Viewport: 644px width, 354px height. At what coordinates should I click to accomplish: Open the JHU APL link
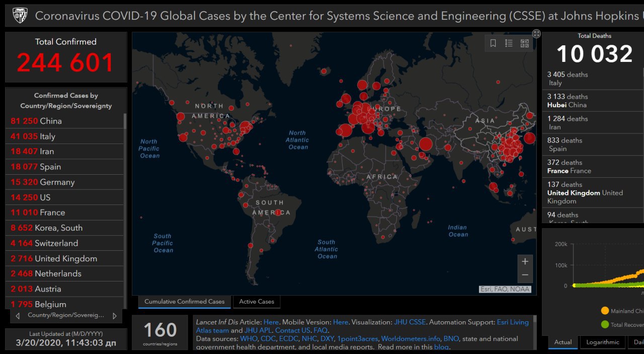tap(258, 330)
